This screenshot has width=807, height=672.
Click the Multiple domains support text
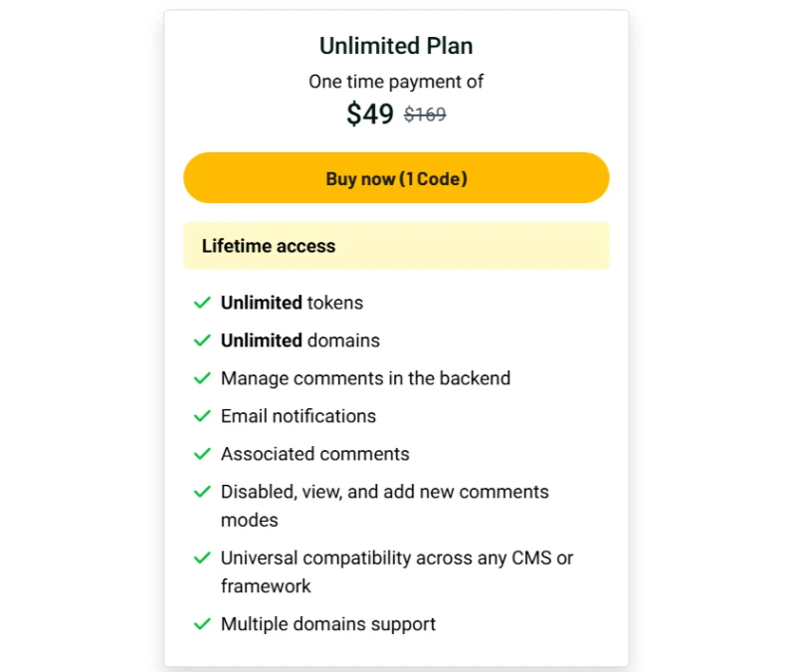(x=328, y=624)
